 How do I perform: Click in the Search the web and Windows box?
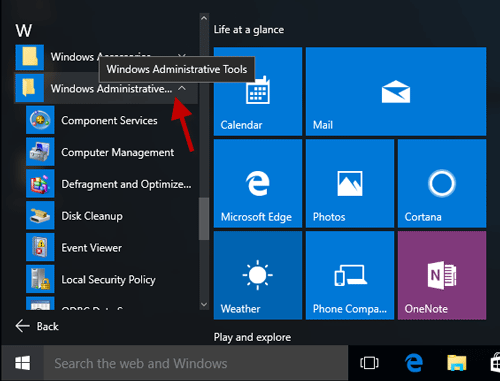(196, 363)
